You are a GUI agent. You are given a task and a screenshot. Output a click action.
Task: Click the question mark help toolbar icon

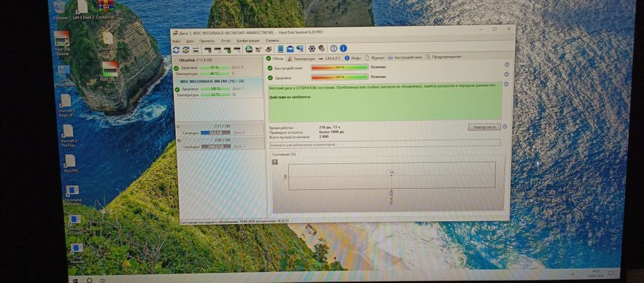point(334,48)
